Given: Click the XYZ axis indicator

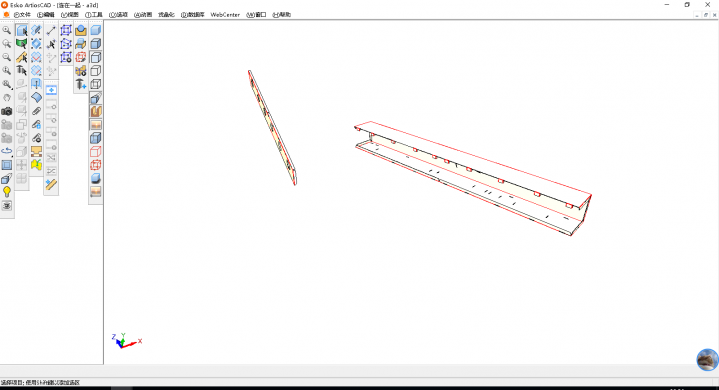Looking at the screenshot, I should pyautogui.click(x=126, y=341).
